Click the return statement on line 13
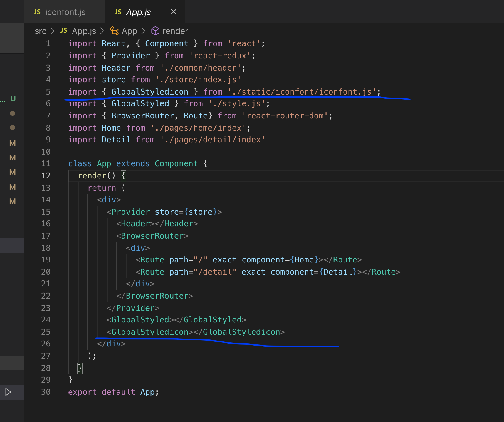Image resolution: width=504 pixels, height=422 pixels. point(107,188)
